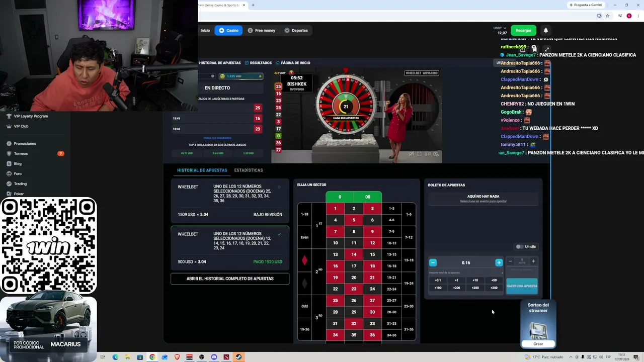Click Hacer una apuesta button
Image resolution: width=644 pixels, height=362 pixels.
[522, 286]
